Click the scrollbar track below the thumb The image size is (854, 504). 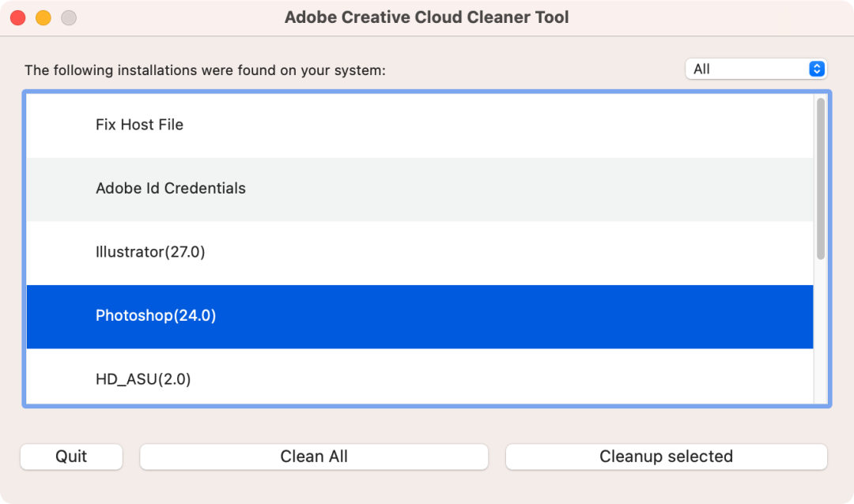[820, 332]
